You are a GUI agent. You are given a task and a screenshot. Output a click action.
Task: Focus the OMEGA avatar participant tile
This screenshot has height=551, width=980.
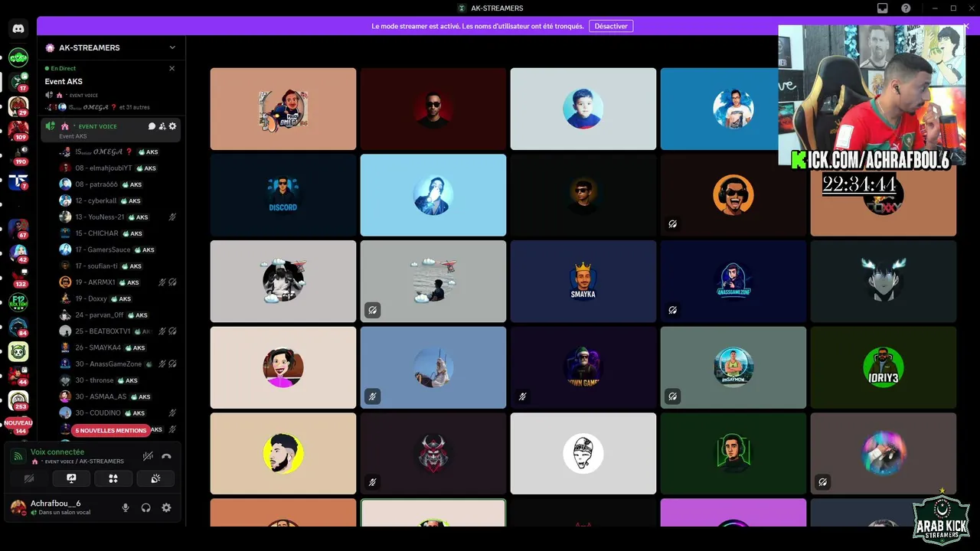tap(283, 109)
